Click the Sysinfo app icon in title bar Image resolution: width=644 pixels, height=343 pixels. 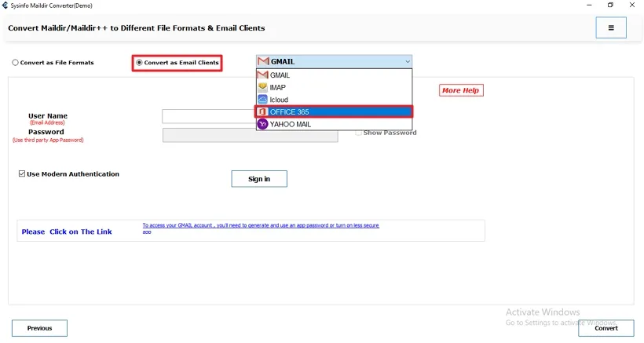pos(6,5)
